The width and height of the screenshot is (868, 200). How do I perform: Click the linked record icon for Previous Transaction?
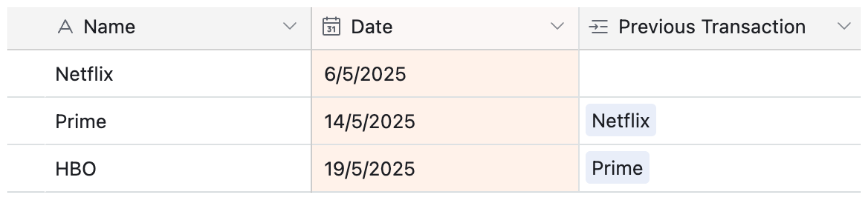[598, 27]
